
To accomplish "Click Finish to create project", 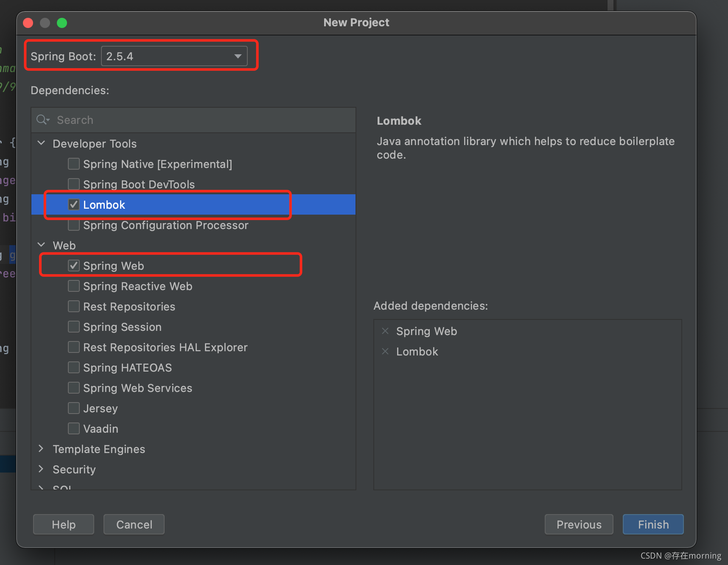I will pyautogui.click(x=653, y=524).
